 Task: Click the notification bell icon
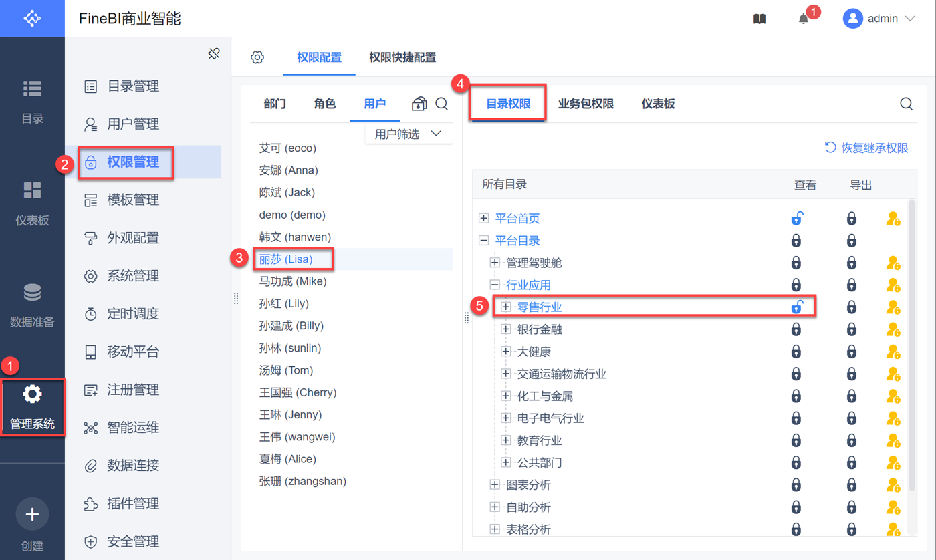point(804,19)
